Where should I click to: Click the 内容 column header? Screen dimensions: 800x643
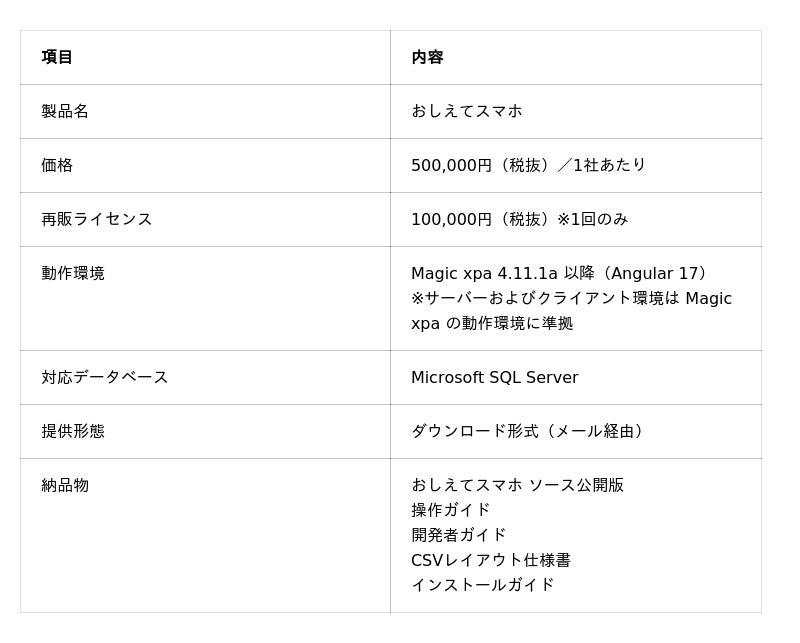(x=427, y=57)
